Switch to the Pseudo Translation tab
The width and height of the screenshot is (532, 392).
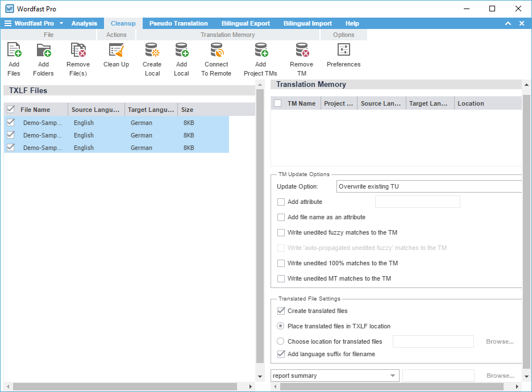pyautogui.click(x=178, y=23)
